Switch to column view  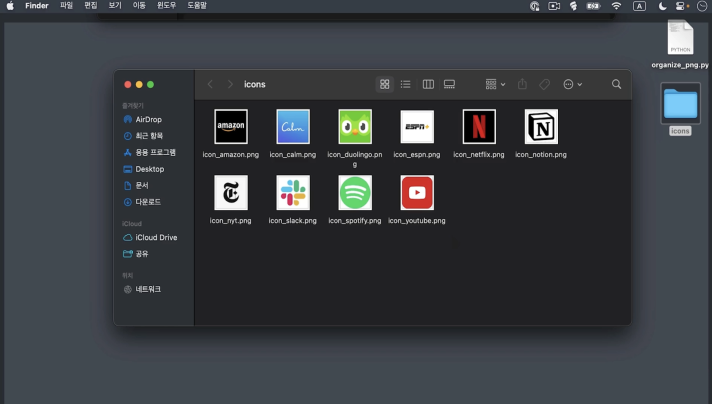[428, 85]
